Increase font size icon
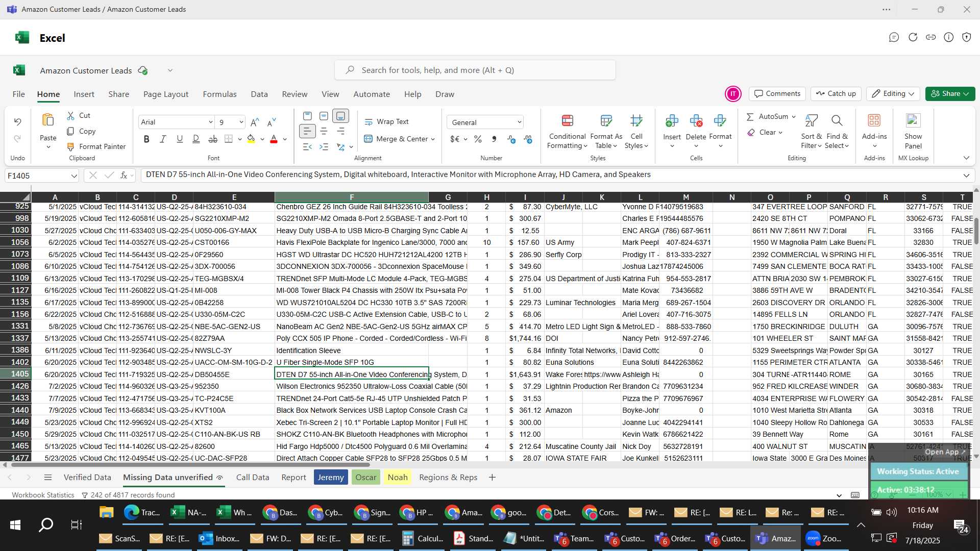The width and height of the screenshot is (980, 551). click(255, 122)
